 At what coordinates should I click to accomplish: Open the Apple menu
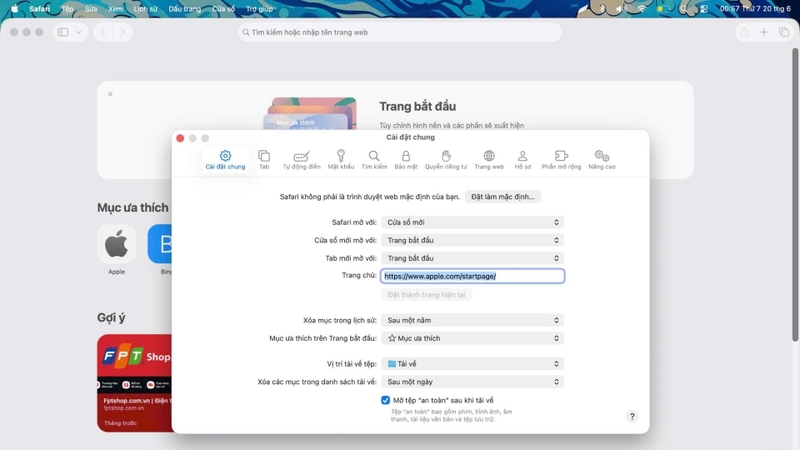point(14,9)
